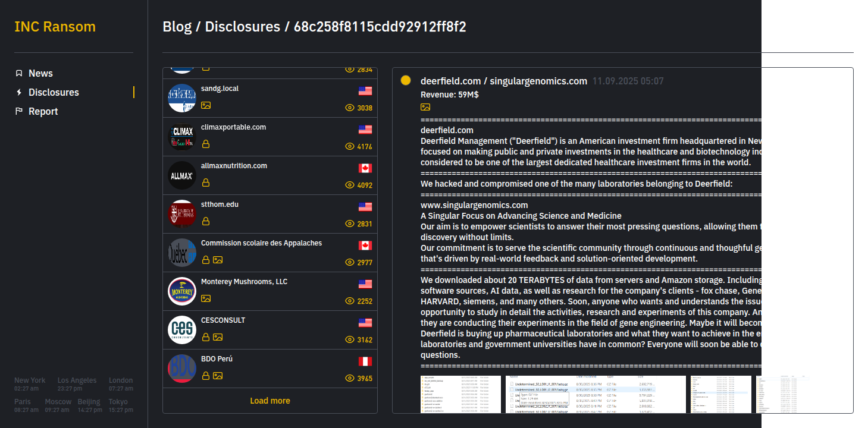Click the view count 4092
Viewport: 868px width, 428px height.
[x=365, y=185]
